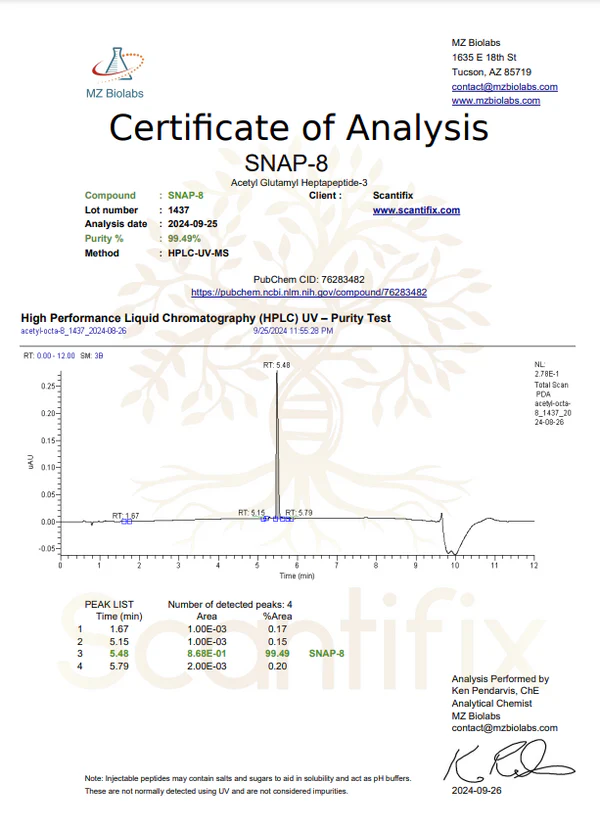Open the contact@mzbiolabs.com email link in header
Image resolution: width=600 pixels, height=829 pixels.
pos(504,87)
